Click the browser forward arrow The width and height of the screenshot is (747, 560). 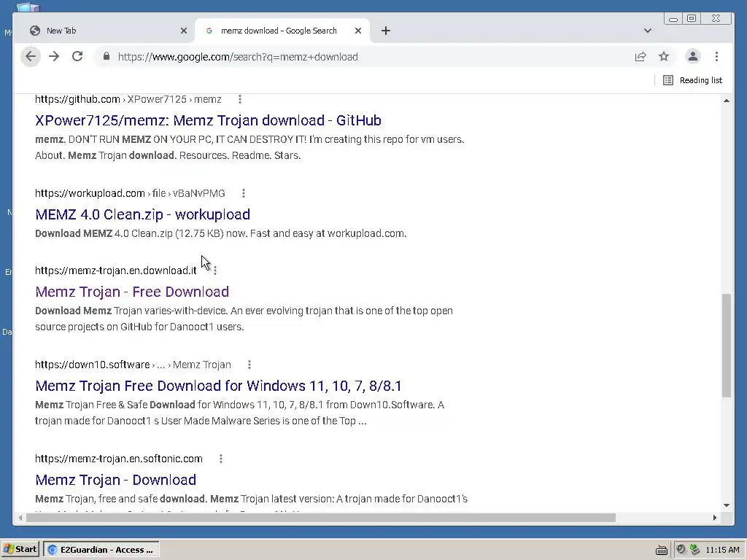click(x=54, y=57)
